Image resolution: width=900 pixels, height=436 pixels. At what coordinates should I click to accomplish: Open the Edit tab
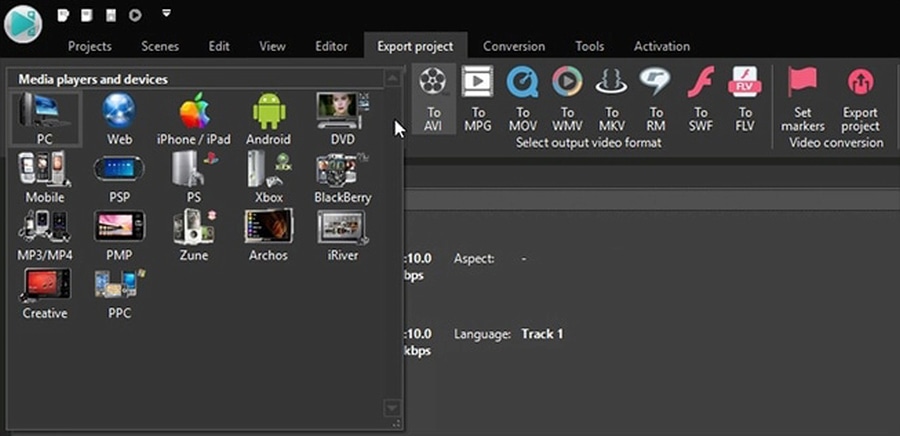(x=219, y=46)
